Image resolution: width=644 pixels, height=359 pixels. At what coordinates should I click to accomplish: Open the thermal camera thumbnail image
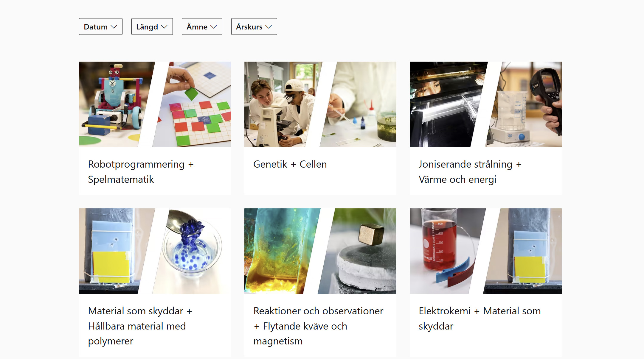pyautogui.click(x=485, y=104)
